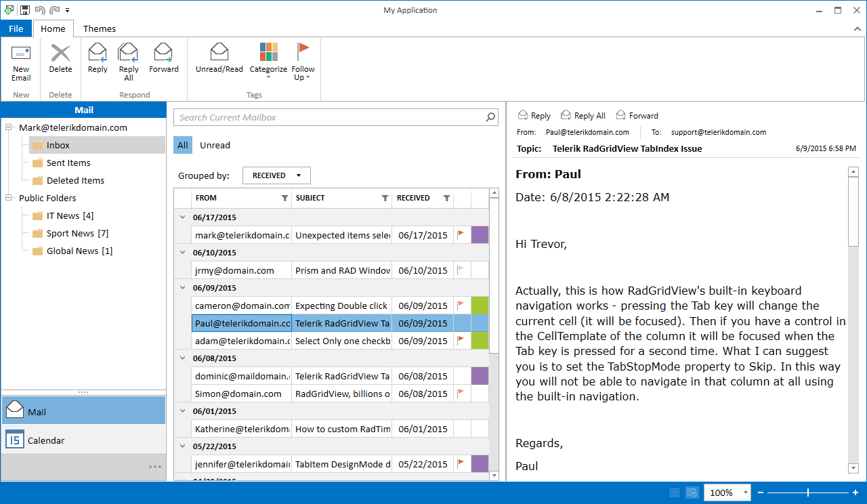Collapse the 06/09/2015 message group
Screen dimensions: 867x504
coord(182,287)
